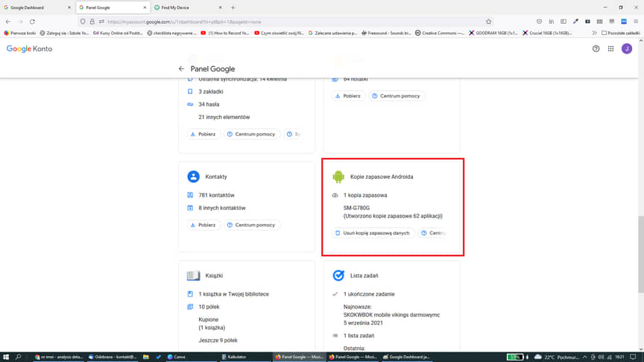Open a new browser tab
The height and width of the screenshot is (362, 644).
click(233, 7)
